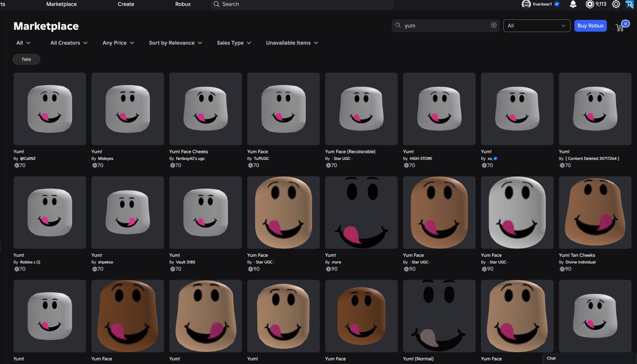Open the Yum! Face Cheeks thumbnail
Image resolution: width=637 pixels, height=364 pixels.
pos(205,109)
